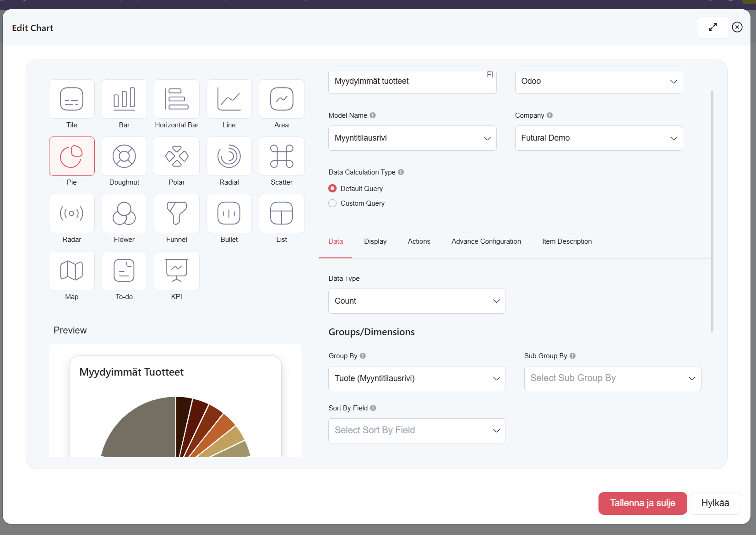Choose the Scatter chart icon
Image resolution: width=756 pixels, height=535 pixels.
coord(281,156)
